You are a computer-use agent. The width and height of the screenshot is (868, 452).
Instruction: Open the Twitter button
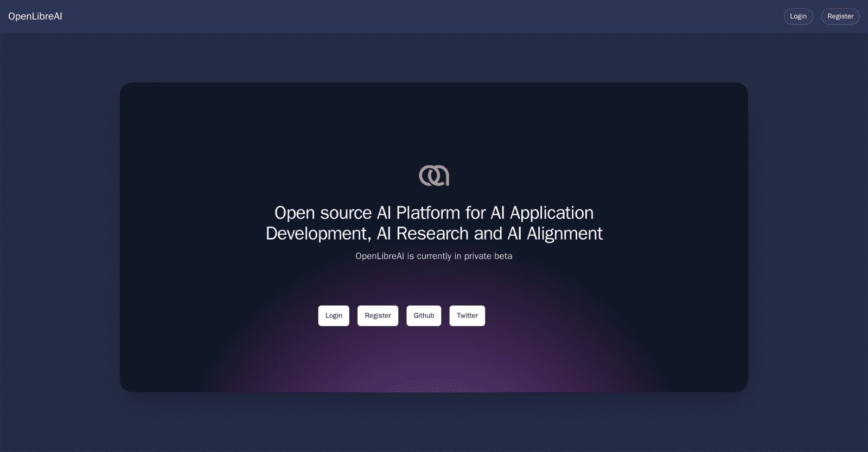tap(467, 315)
